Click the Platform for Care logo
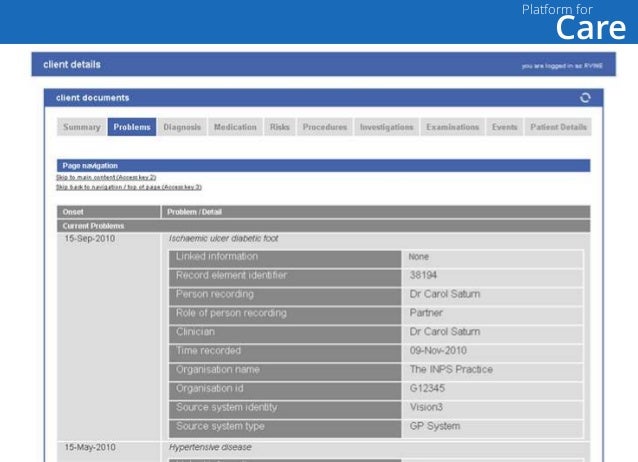Screen dimensions: 638x462 coord(574,22)
